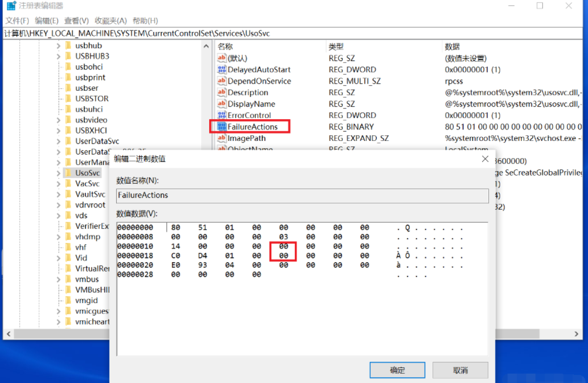Select the ErrorControl DWORD value icon
The height and width of the screenshot is (383, 588).
(x=222, y=115)
